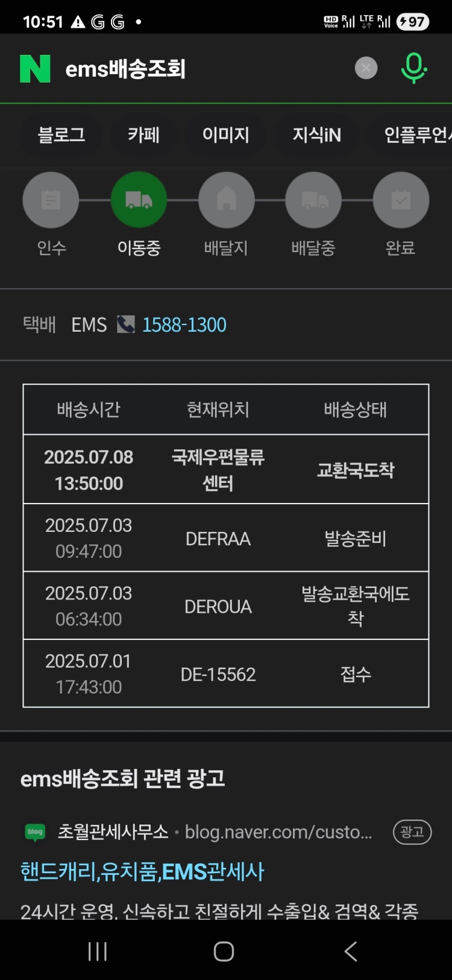The height and width of the screenshot is (980, 452).
Task: Switch to the 이미지 tab
Action: click(x=226, y=134)
